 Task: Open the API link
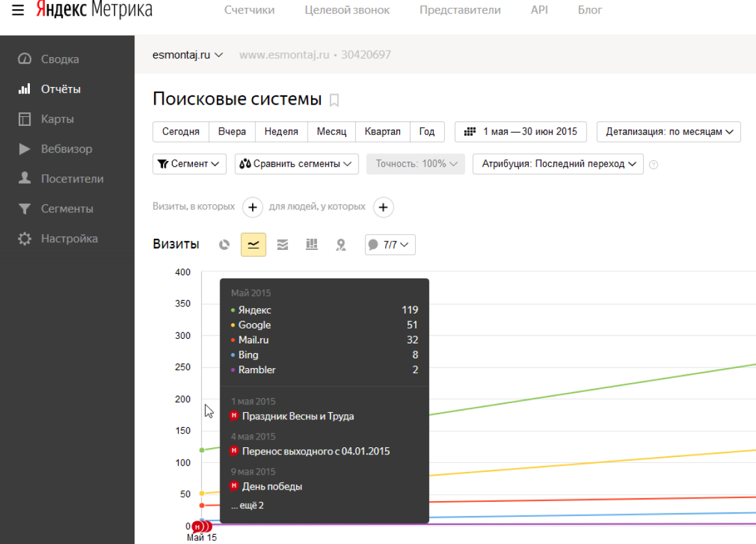pos(539,10)
